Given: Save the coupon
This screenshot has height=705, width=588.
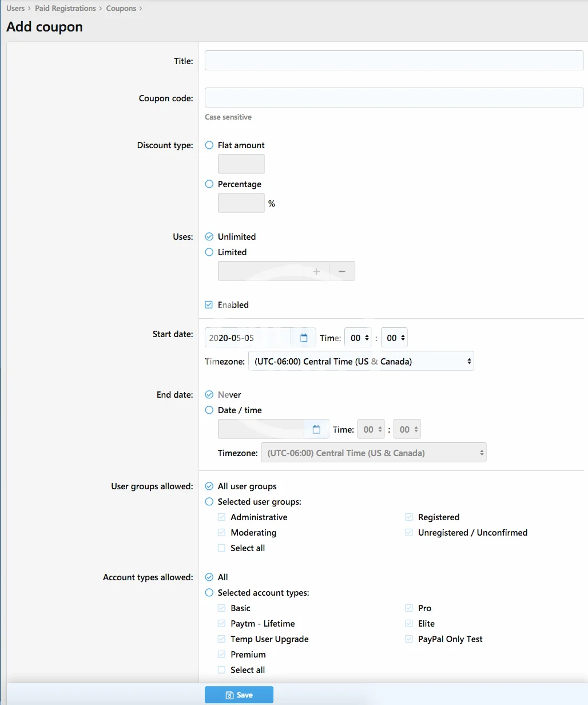Looking at the screenshot, I should [239, 695].
